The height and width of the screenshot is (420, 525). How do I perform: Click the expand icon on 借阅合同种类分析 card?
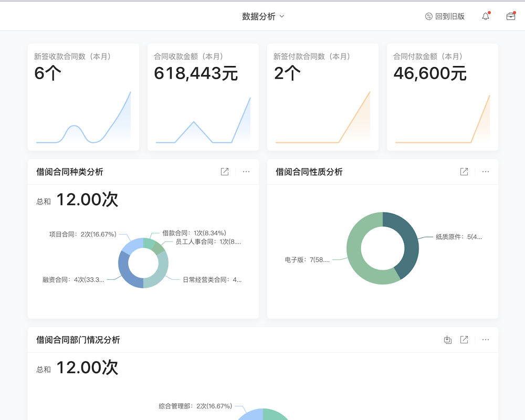(225, 172)
